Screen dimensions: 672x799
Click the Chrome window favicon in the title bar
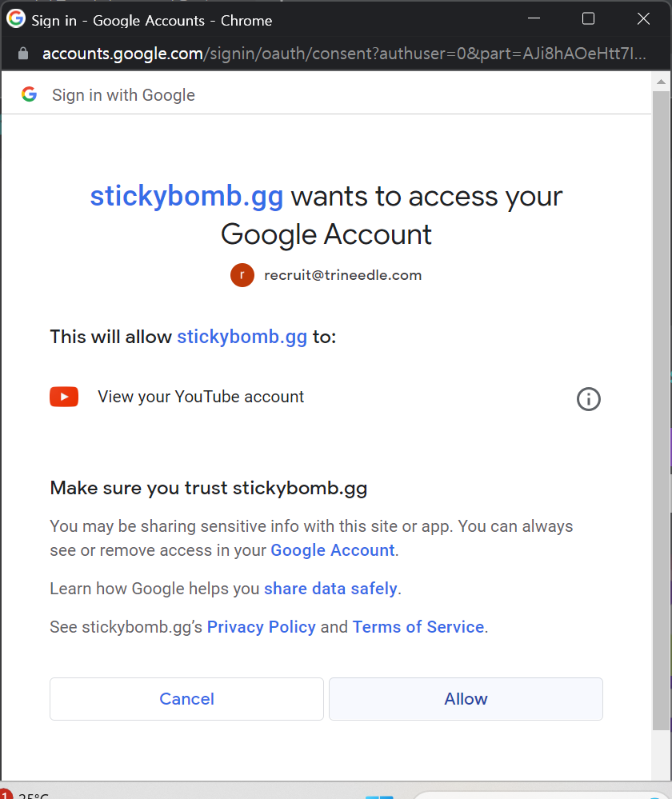(16, 19)
